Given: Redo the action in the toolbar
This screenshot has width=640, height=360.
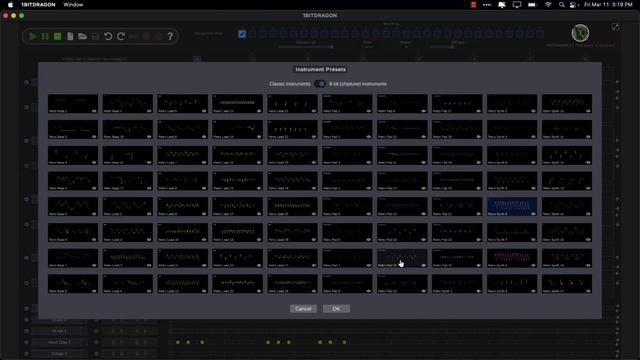Looking at the screenshot, I should 121,36.
